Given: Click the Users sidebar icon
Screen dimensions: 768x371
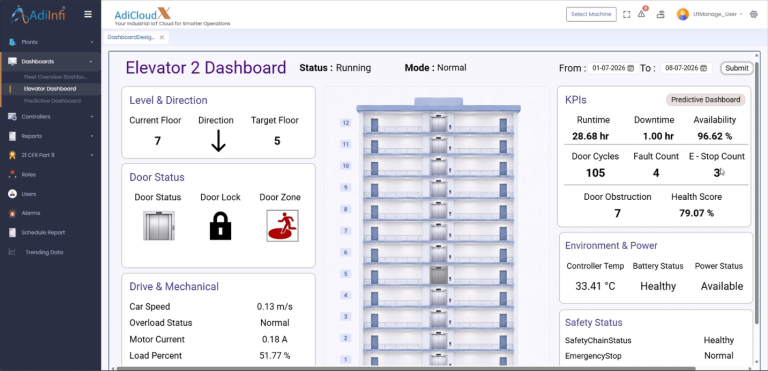Looking at the screenshot, I should pyautogui.click(x=12, y=194).
